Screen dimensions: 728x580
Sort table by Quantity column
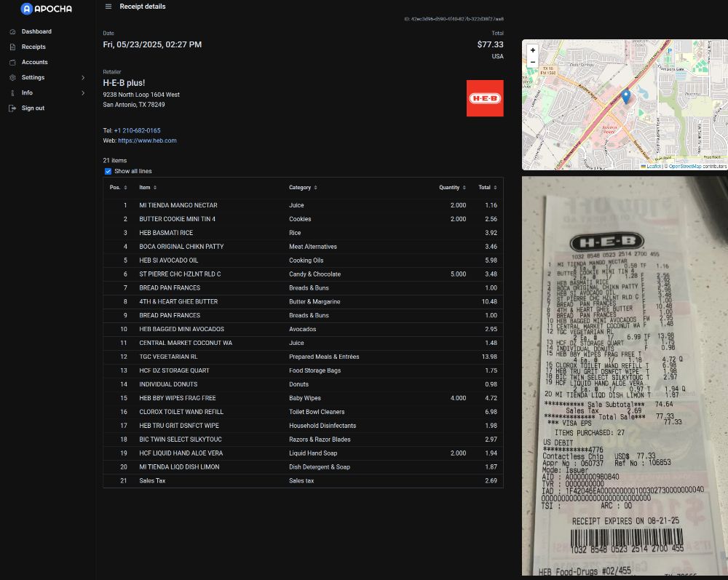tap(452, 188)
